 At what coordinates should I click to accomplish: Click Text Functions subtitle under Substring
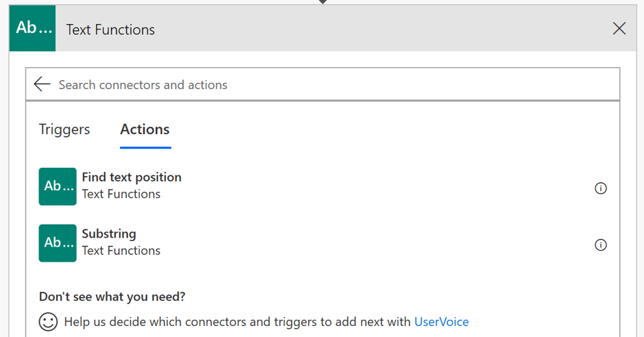click(121, 251)
